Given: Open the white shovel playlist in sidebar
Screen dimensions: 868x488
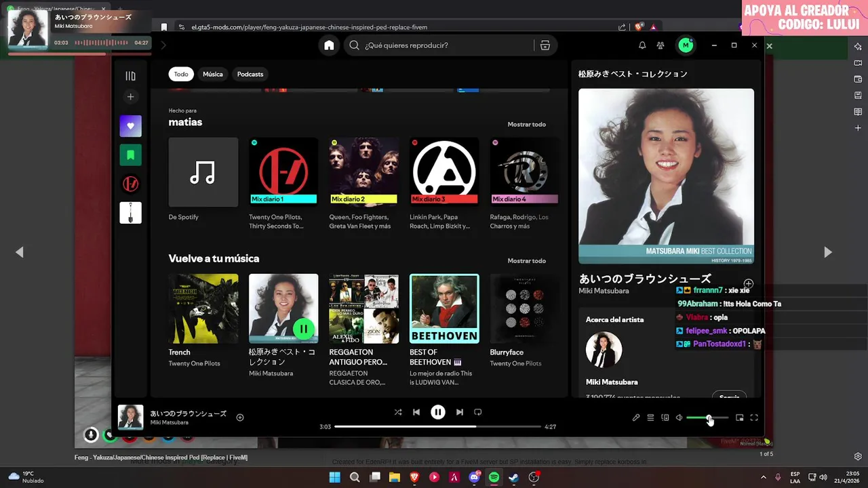Looking at the screenshot, I should click(x=131, y=213).
